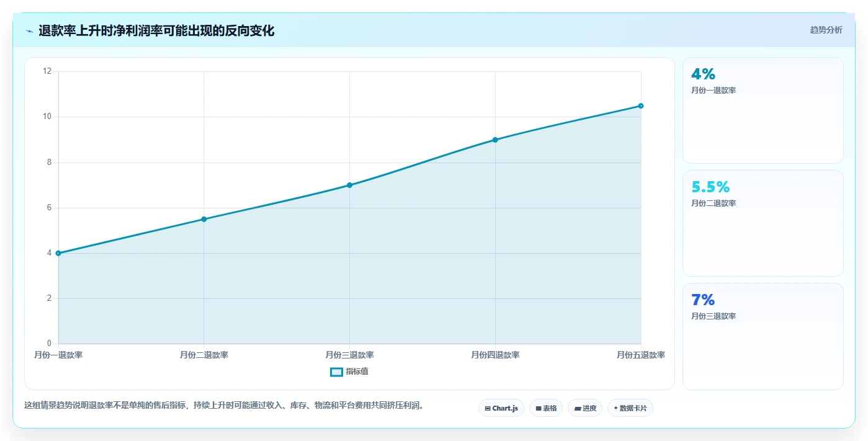Select the 数据卡片 tag button

point(630,408)
